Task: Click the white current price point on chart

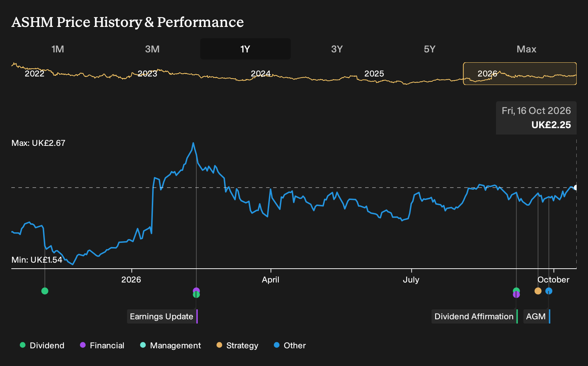Action: pos(576,188)
